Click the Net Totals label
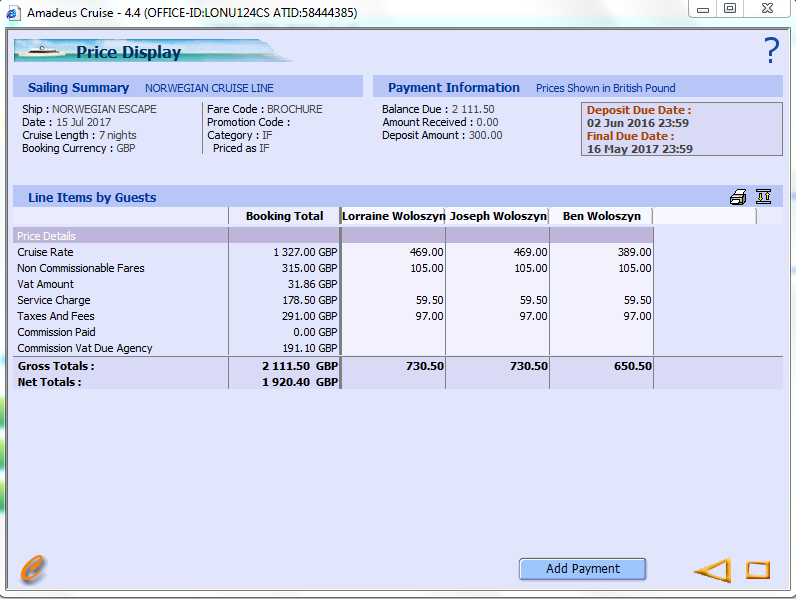The image size is (796, 599). [x=49, y=382]
